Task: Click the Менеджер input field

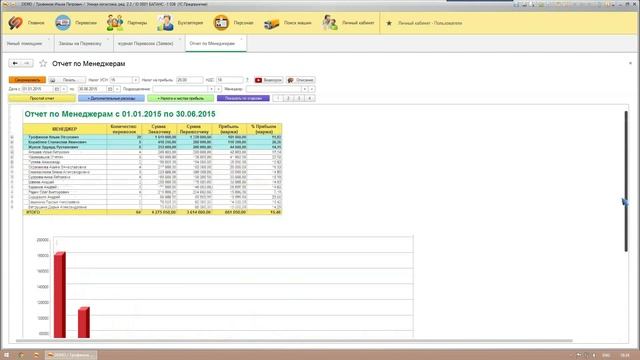Action: [x=274, y=89]
